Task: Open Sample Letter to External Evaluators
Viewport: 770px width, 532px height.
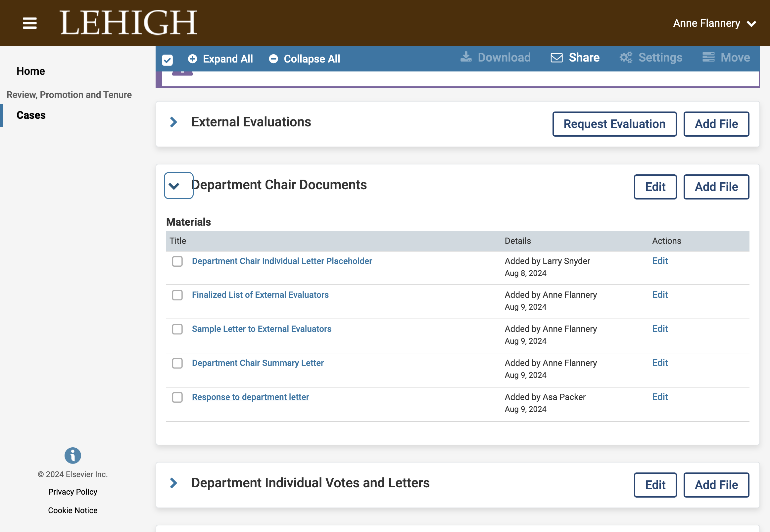Action: [262, 329]
